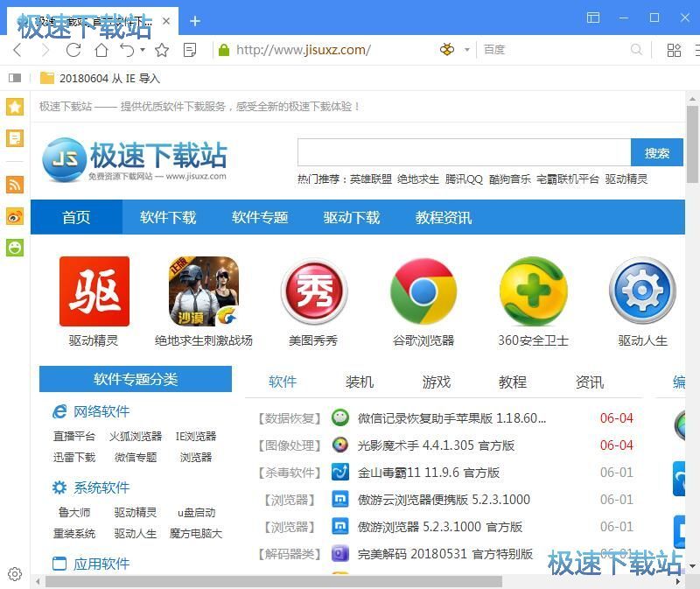700x589 pixels.
Task: Open the Weibo sidebar icon
Action: point(15,216)
